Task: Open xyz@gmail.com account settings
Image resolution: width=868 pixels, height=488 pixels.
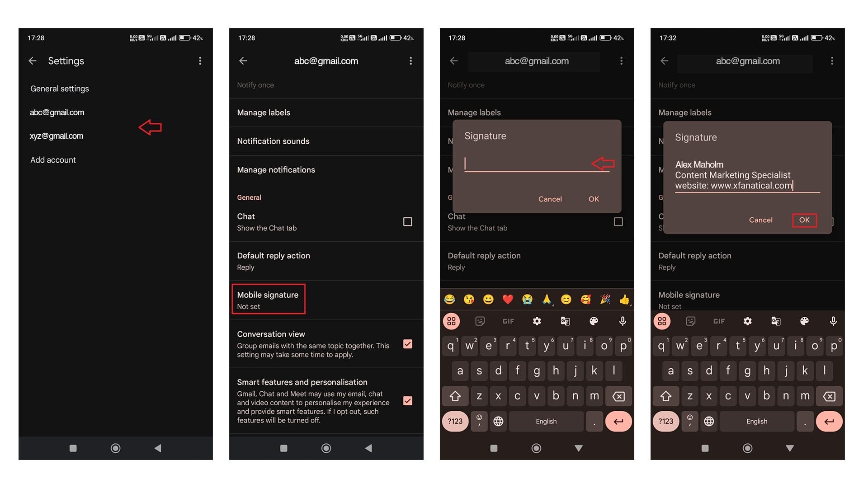Action: point(57,135)
